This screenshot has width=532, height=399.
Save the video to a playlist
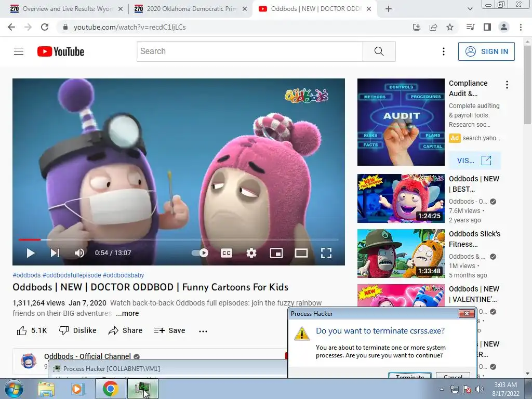[x=170, y=330]
